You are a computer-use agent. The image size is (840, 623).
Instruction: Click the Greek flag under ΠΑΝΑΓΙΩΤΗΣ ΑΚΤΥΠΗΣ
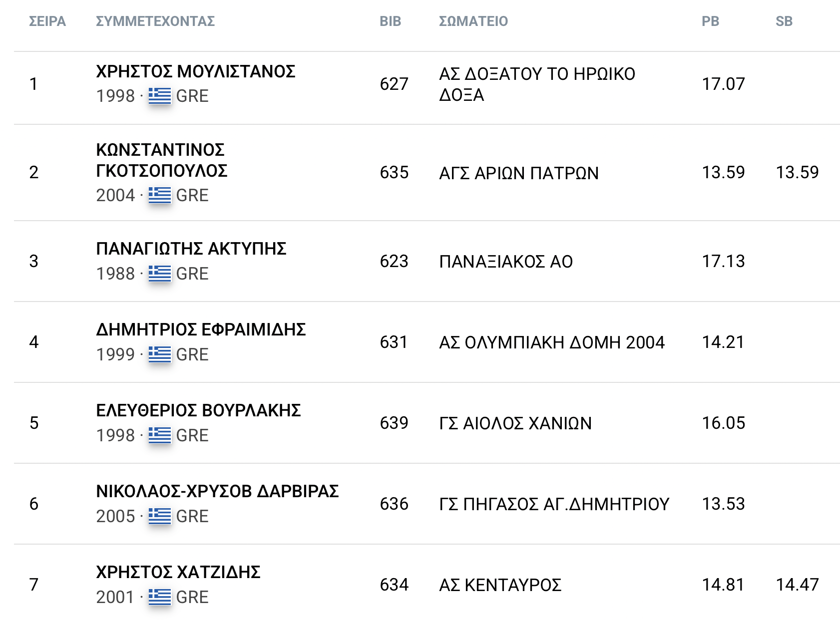coord(160,274)
